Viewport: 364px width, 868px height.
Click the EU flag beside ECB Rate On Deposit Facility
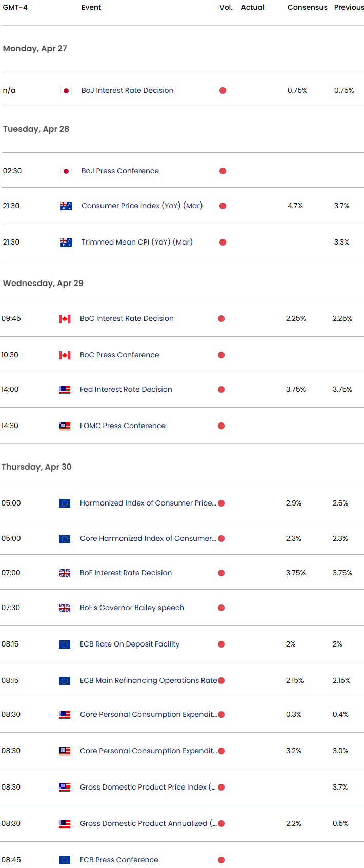pyautogui.click(x=65, y=644)
